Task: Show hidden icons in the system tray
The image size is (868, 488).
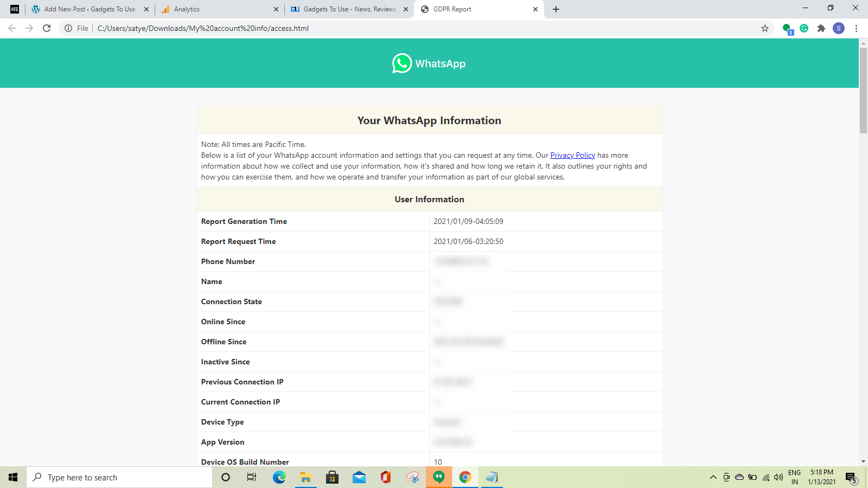Action: click(713, 477)
